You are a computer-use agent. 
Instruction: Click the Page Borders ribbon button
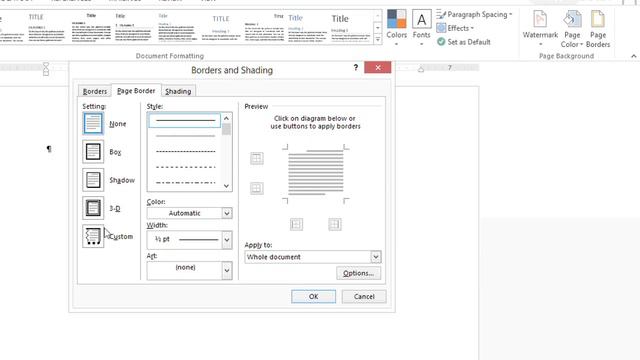tap(598, 28)
